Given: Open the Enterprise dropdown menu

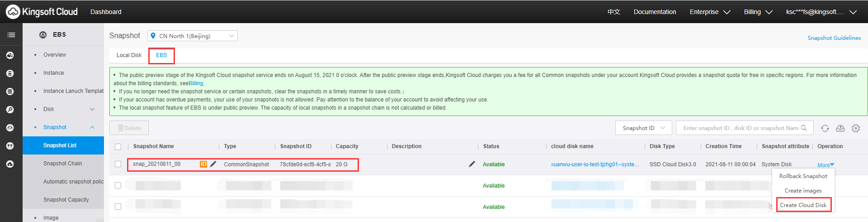Looking at the screenshot, I should (710, 12).
